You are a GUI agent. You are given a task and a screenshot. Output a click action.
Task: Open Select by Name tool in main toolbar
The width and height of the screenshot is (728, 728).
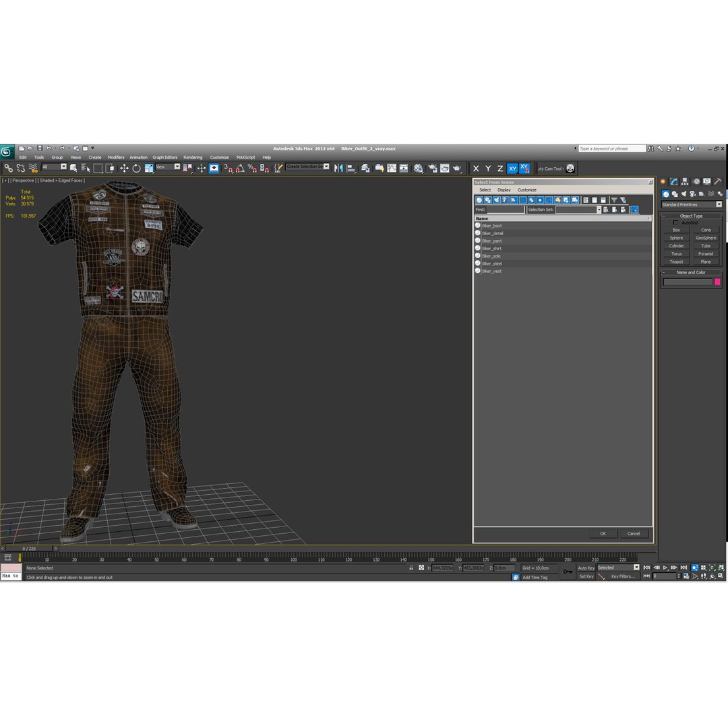coord(86,168)
